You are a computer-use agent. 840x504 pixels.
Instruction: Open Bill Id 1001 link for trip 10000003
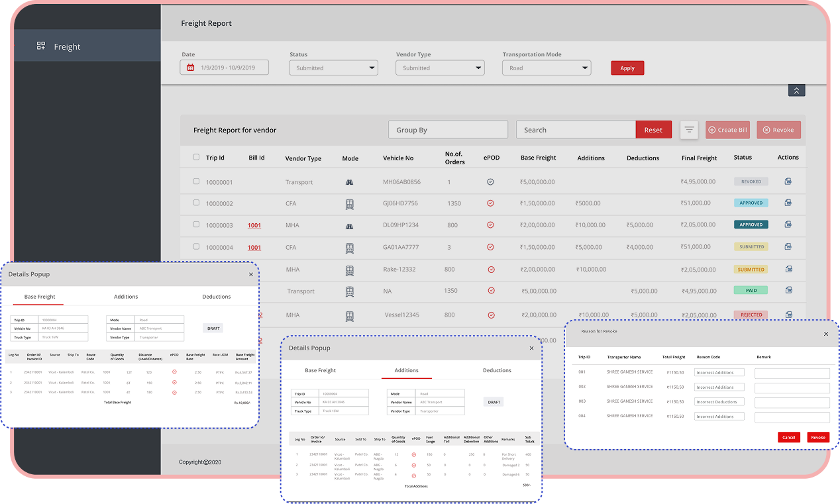[254, 226]
